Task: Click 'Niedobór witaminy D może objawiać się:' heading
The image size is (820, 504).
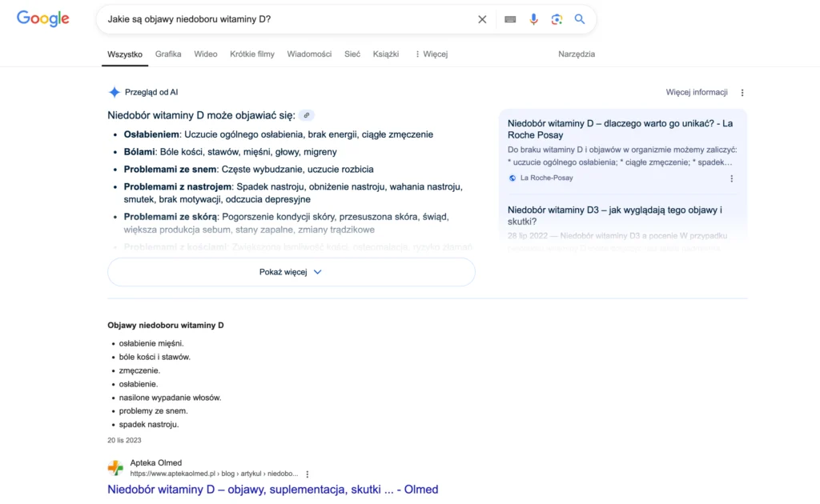Action: [201, 115]
